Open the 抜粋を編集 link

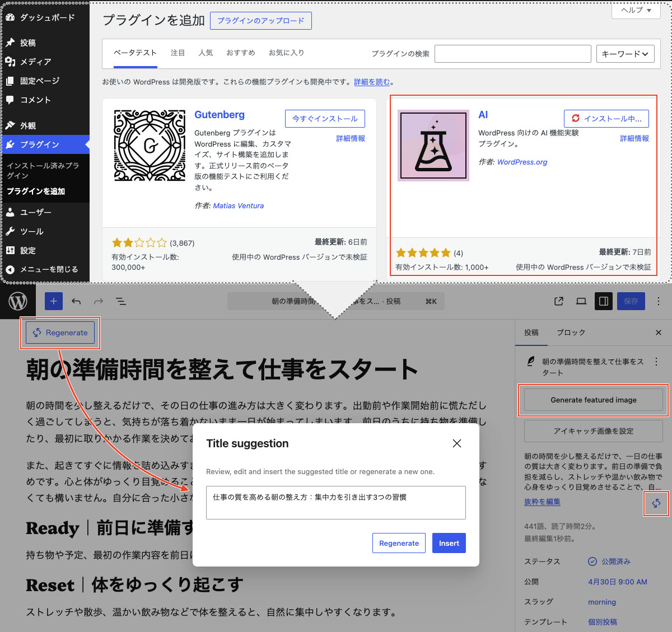tap(542, 502)
